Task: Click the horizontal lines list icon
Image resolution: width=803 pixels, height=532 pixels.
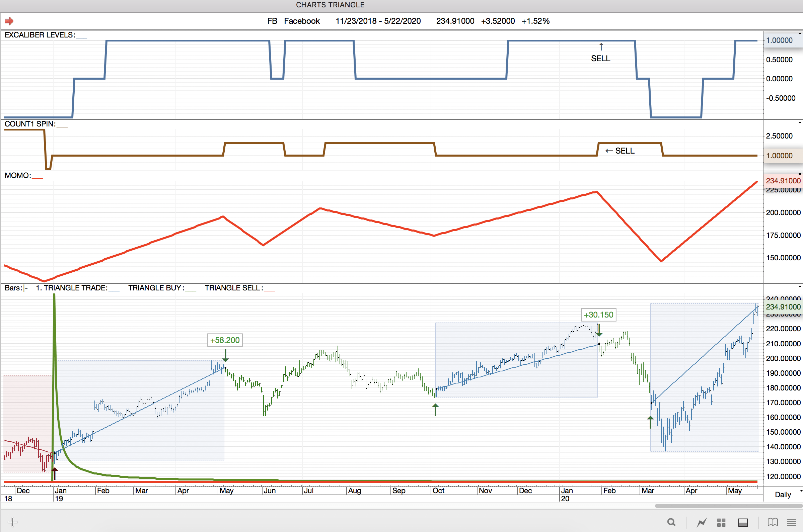Action: [792, 522]
